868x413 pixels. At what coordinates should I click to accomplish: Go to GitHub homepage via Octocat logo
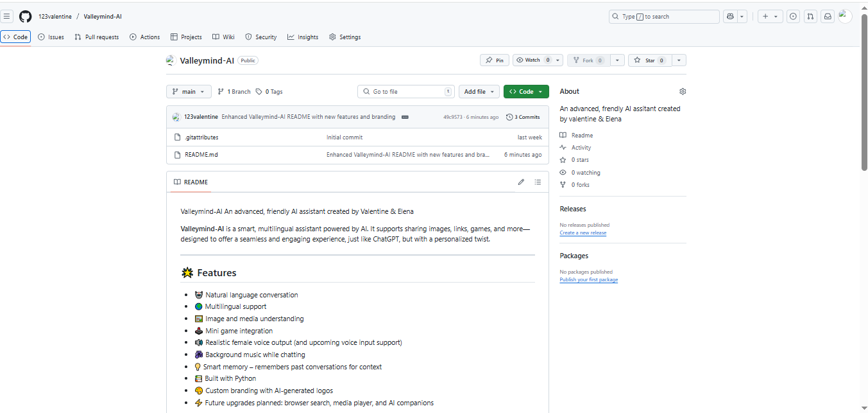[26, 17]
